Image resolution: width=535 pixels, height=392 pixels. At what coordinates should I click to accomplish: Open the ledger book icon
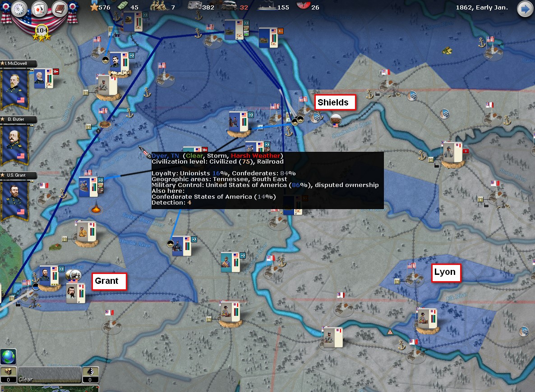pyautogui.click(x=60, y=8)
